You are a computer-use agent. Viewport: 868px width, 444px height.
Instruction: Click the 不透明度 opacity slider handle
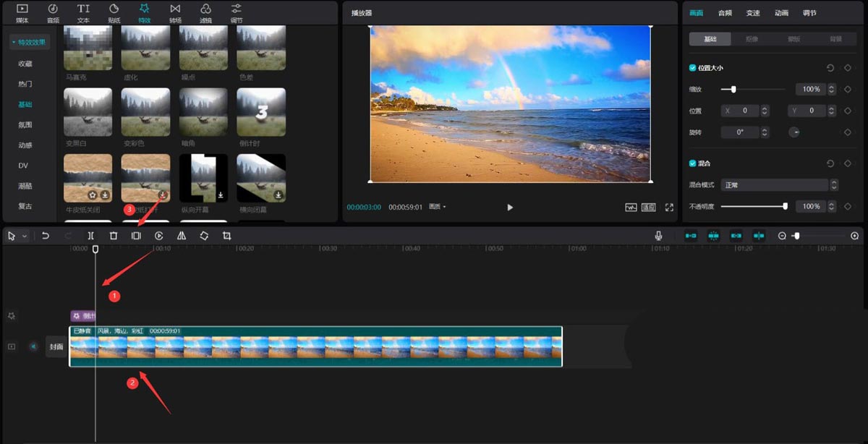pos(785,207)
